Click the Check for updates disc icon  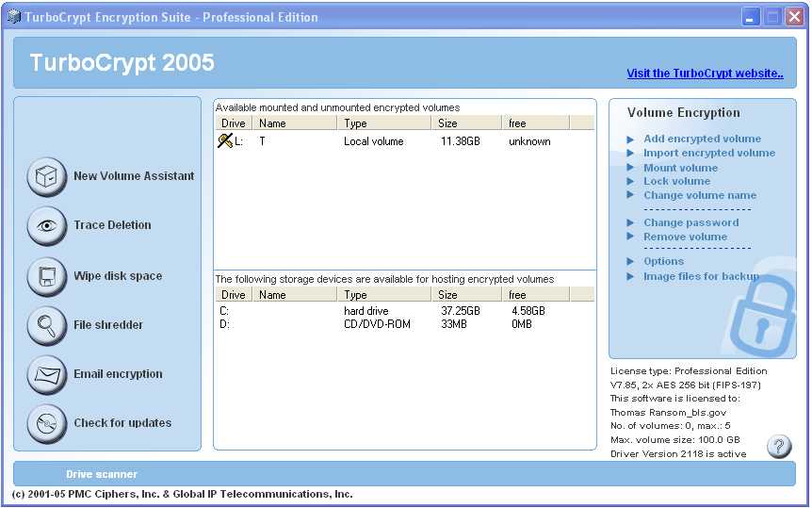pos(46,424)
